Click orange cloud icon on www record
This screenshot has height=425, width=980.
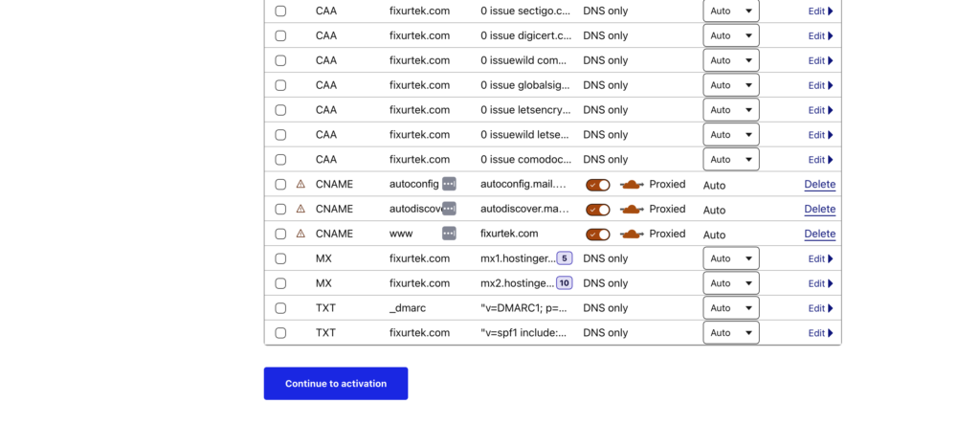tap(631, 234)
